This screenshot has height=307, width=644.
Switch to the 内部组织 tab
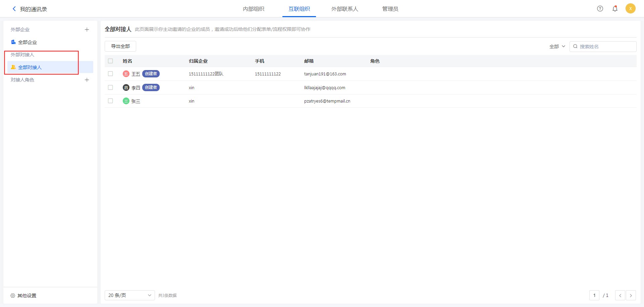(x=254, y=9)
